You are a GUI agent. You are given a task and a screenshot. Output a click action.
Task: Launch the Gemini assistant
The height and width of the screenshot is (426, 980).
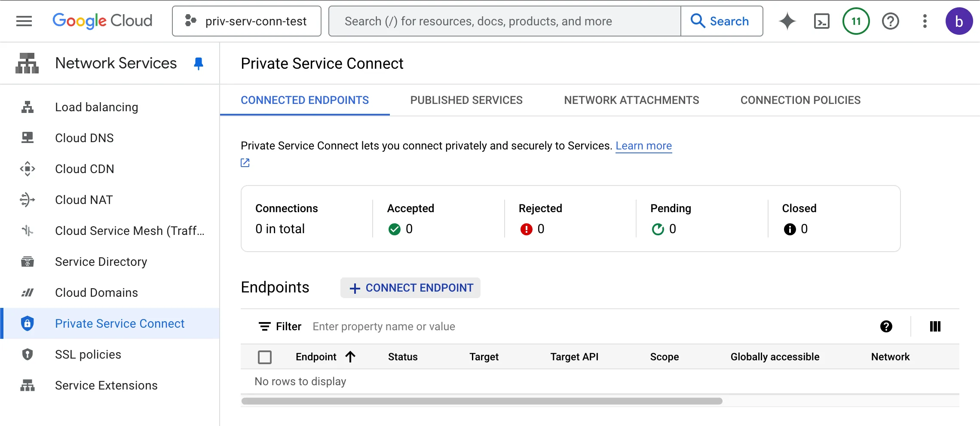(x=787, y=21)
